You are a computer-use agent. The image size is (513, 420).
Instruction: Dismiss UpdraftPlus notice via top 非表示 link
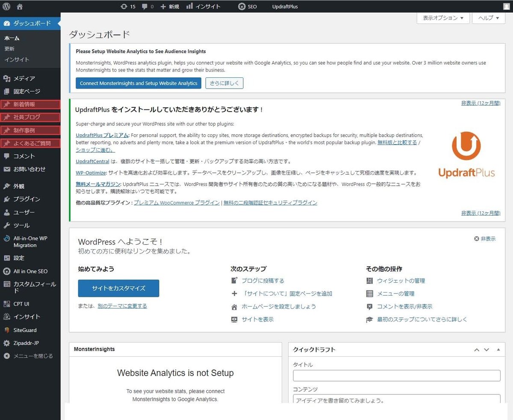[481, 103]
